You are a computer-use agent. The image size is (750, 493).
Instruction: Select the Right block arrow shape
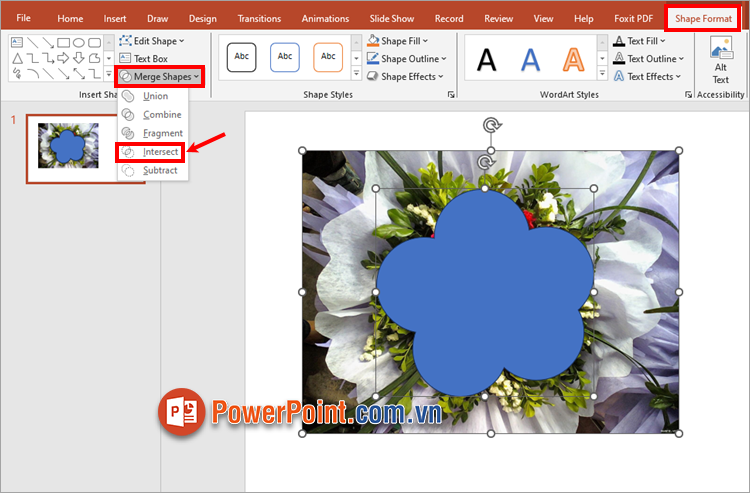(63, 58)
